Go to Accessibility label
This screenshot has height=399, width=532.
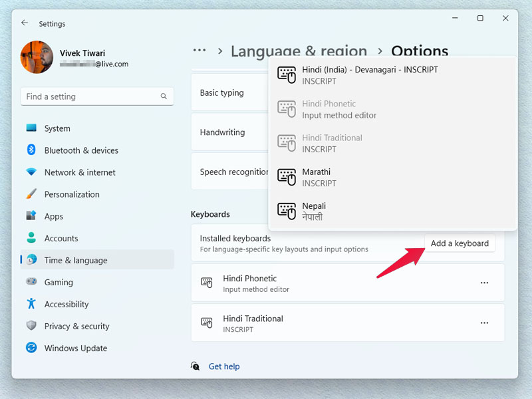(66, 305)
